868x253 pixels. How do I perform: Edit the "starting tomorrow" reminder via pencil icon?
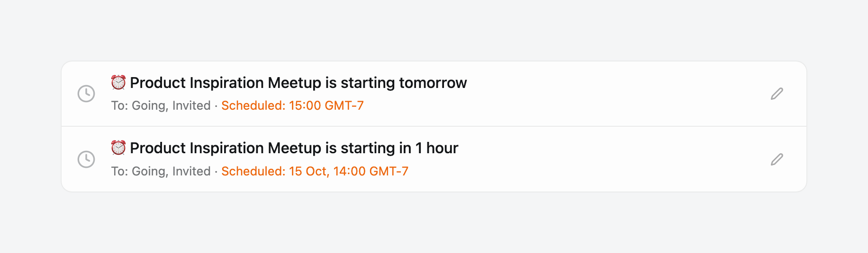click(777, 94)
